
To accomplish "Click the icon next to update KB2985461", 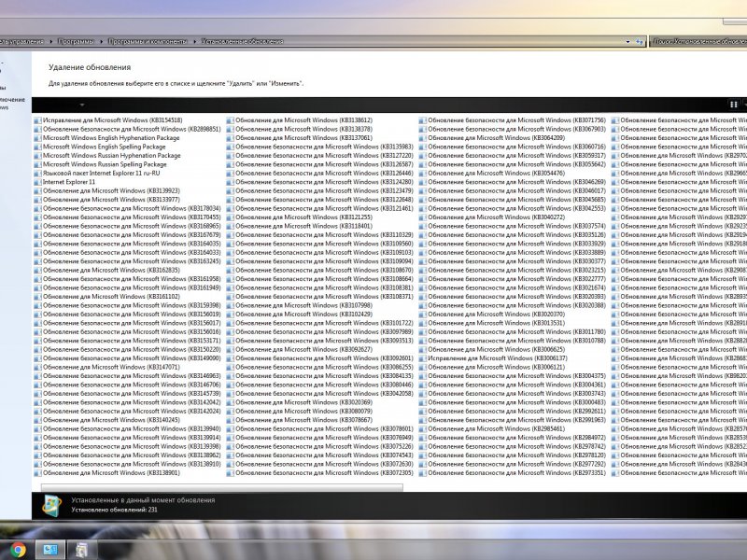I will [x=423, y=428].
